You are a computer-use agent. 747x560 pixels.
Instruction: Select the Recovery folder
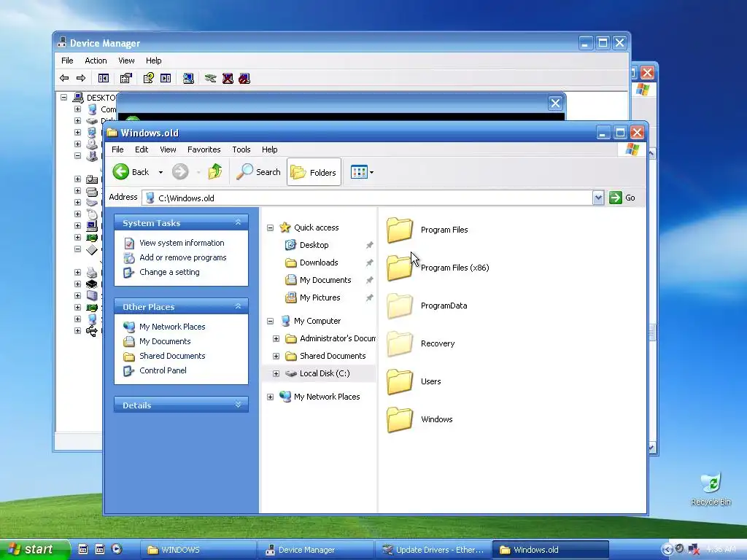(x=400, y=344)
